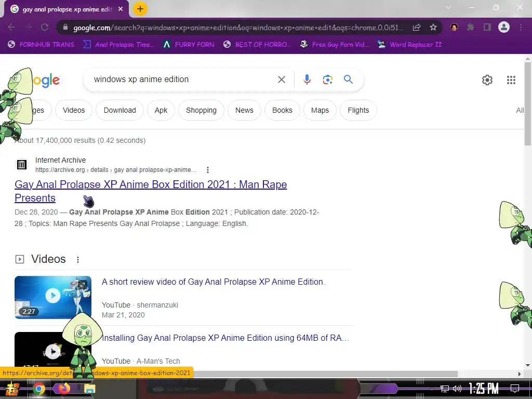This screenshot has width=532, height=399.
Task: Open the Extensions puzzle-piece menu
Action: (471, 28)
